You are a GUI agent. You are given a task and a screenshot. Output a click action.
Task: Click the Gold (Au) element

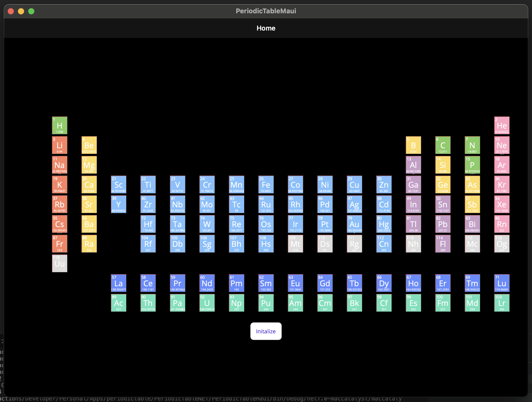[354, 224]
